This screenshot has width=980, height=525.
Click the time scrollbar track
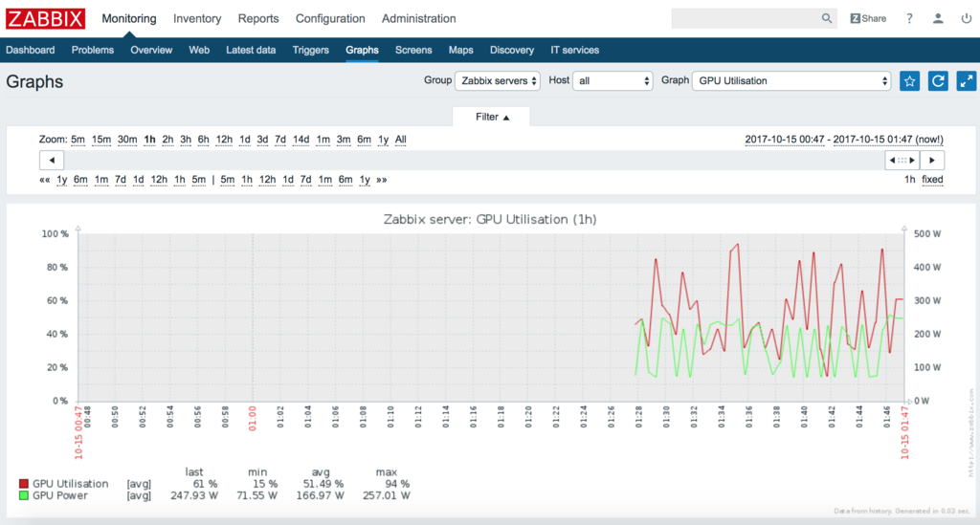coord(475,161)
